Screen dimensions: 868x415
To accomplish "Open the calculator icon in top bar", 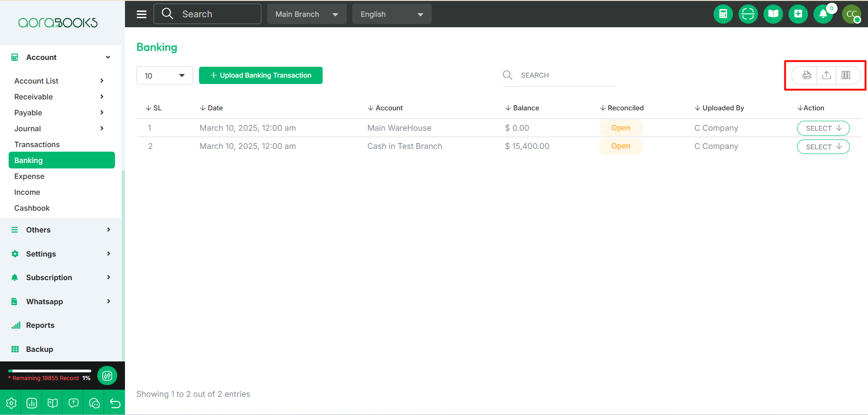I will 723,14.
